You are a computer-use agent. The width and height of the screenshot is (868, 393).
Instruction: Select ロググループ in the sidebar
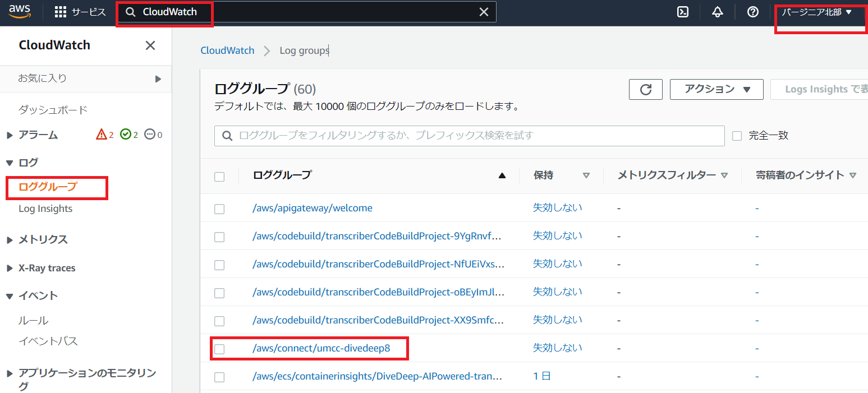(x=48, y=187)
